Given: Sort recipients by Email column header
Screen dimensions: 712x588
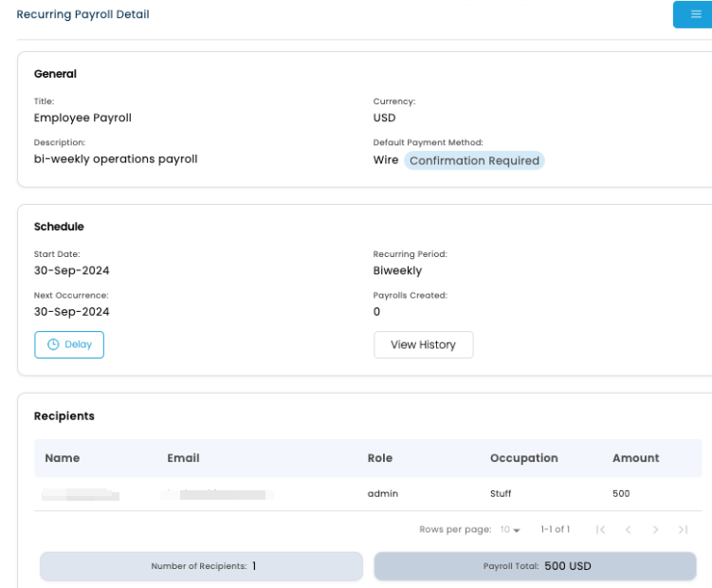Looking at the screenshot, I should (x=183, y=458).
